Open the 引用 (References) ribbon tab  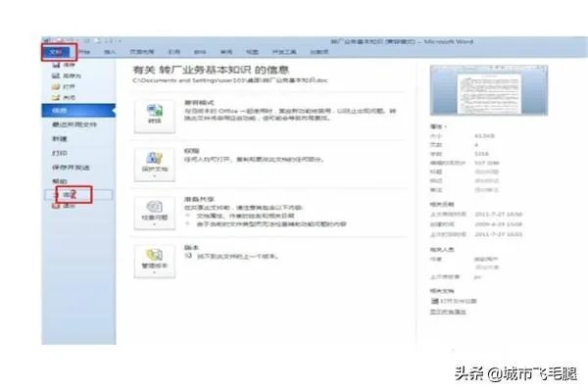click(174, 52)
